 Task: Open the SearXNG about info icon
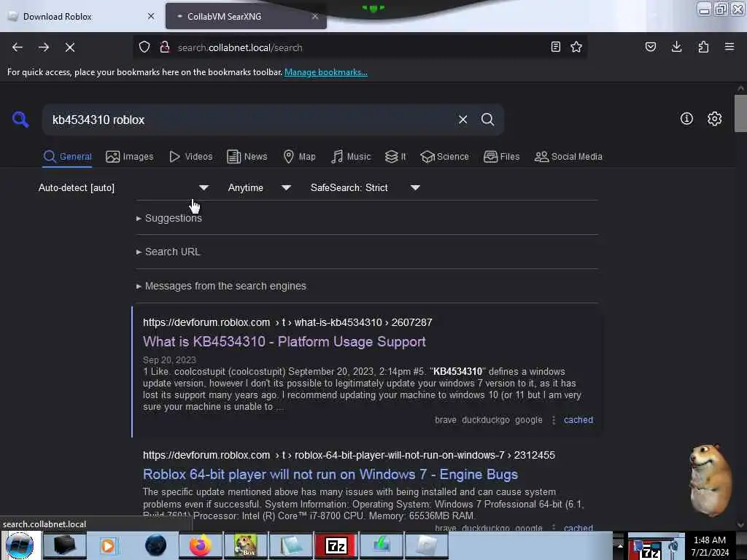pos(686,119)
